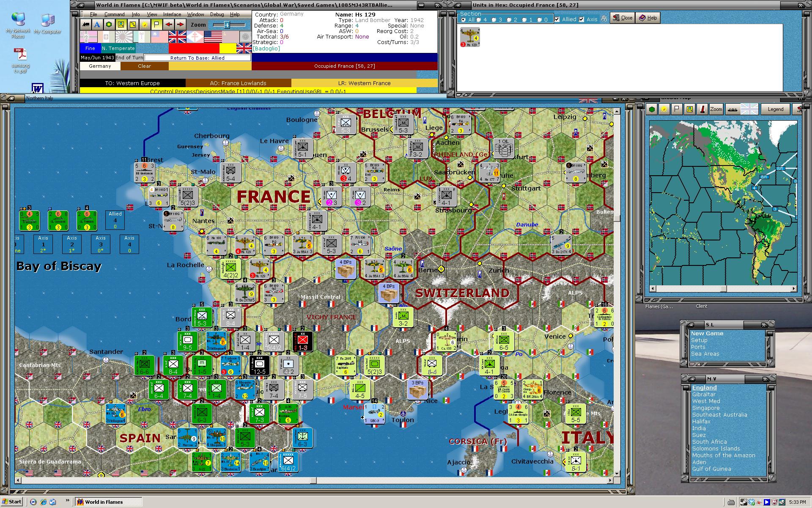Click the Legend button on Global Map

click(775, 109)
